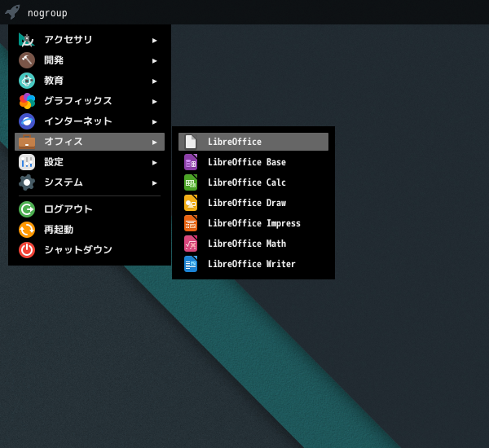Open the システム menu entry
The width and height of the screenshot is (489, 448).
pyautogui.click(x=90, y=182)
